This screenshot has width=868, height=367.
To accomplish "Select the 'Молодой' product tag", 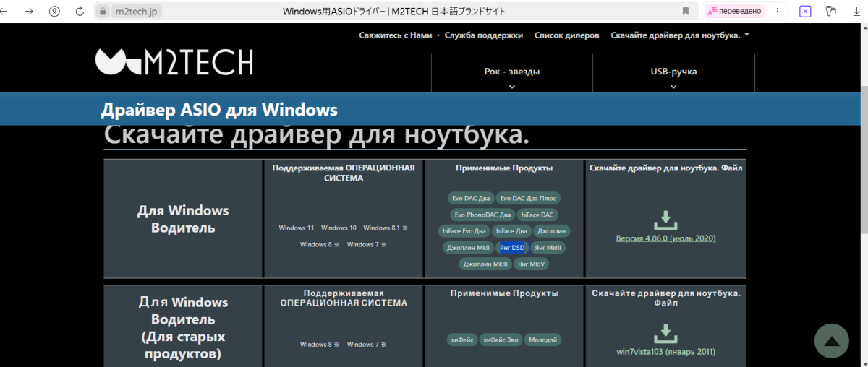I will tap(542, 340).
